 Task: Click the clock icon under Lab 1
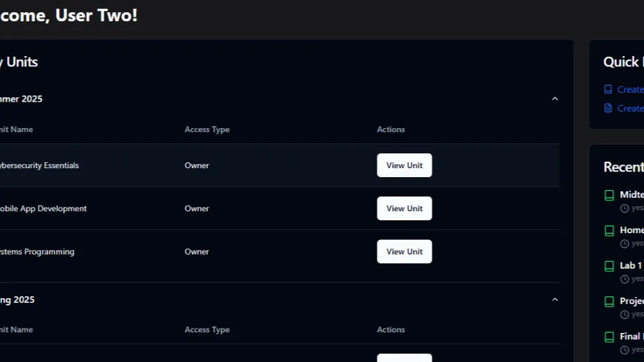pos(624,279)
